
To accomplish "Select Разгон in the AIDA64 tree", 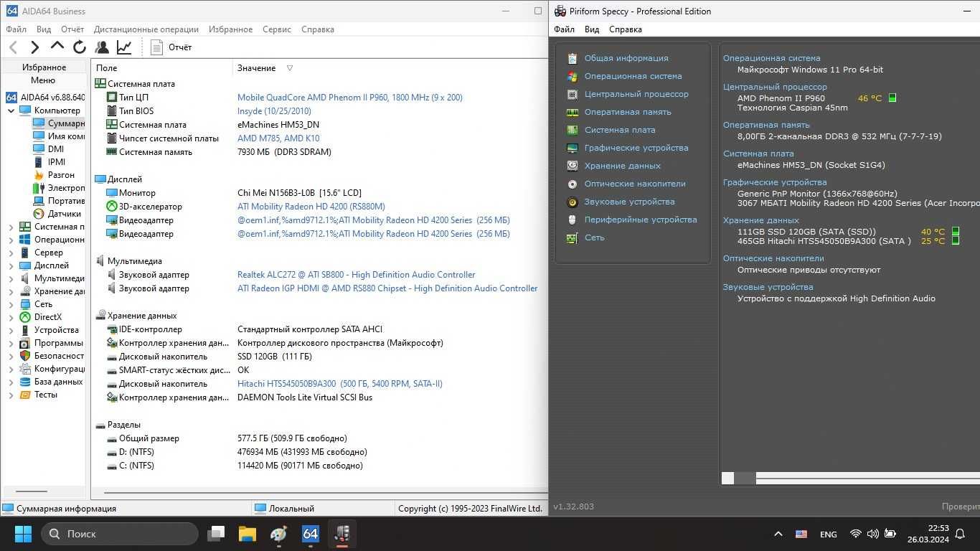I will [61, 175].
